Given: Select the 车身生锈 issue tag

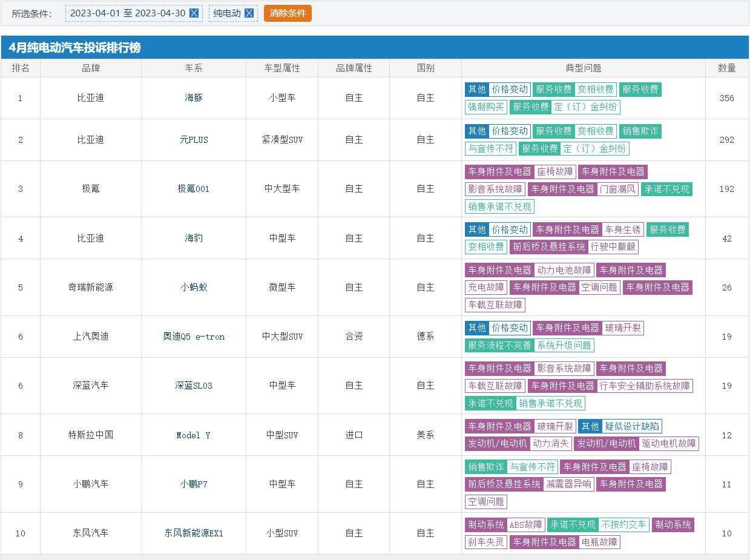Looking at the screenshot, I should [623, 230].
